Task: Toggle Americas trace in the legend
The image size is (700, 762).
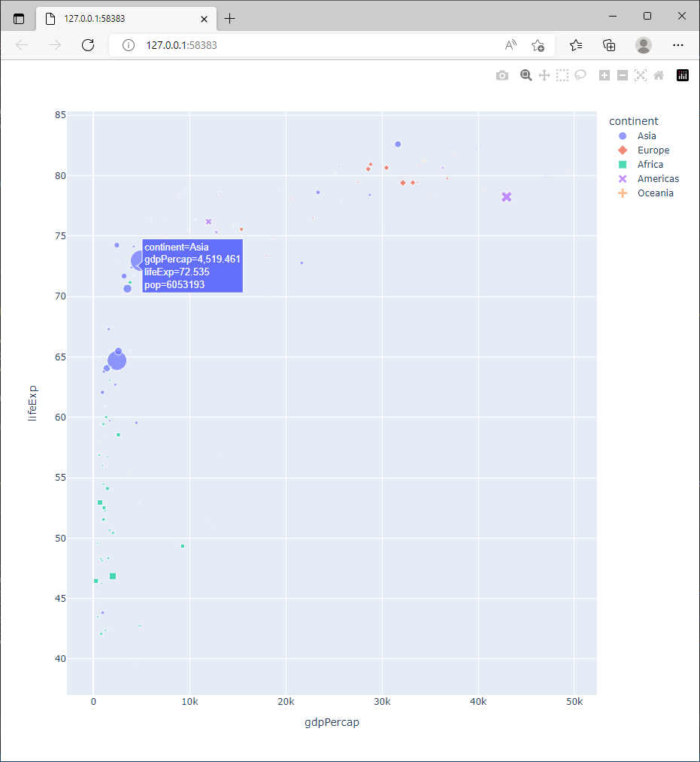Action: [x=657, y=179]
